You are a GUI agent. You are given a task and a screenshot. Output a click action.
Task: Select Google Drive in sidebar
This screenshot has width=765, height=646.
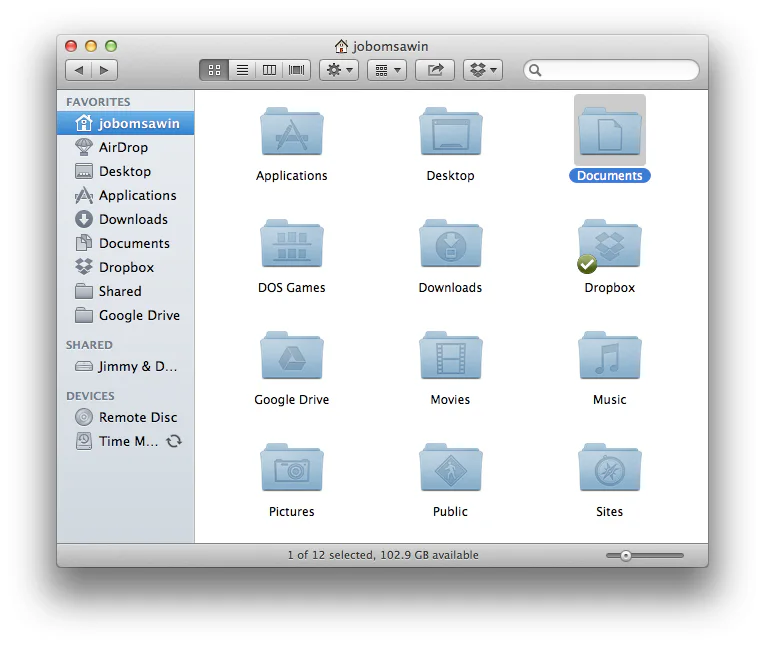[x=125, y=315]
